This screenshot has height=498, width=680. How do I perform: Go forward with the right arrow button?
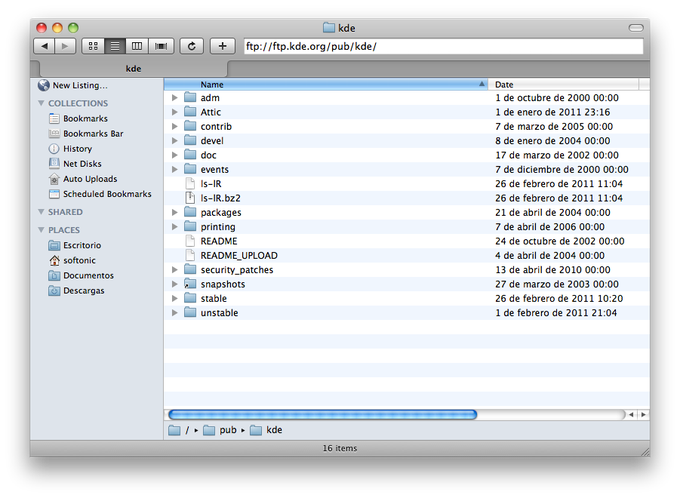65,46
